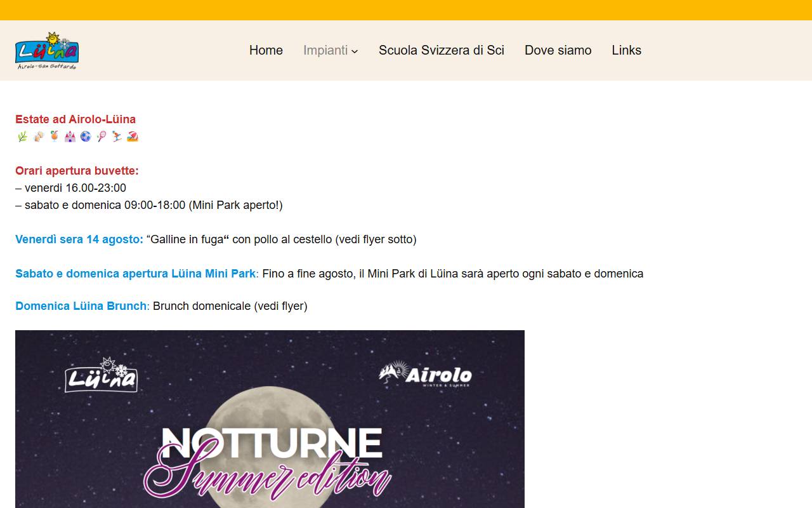Click the beach umbrella emoji
Viewport: 812px width, 508px height.
click(x=133, y=137)
